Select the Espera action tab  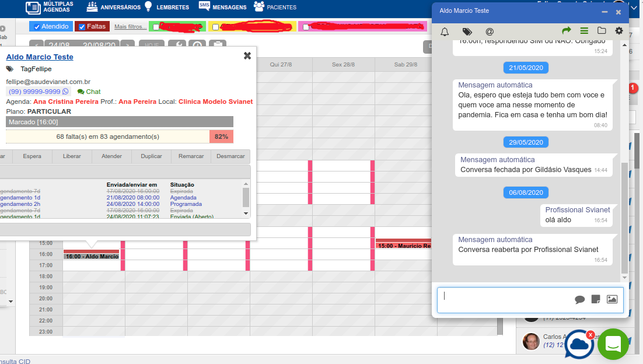(32, 156)
